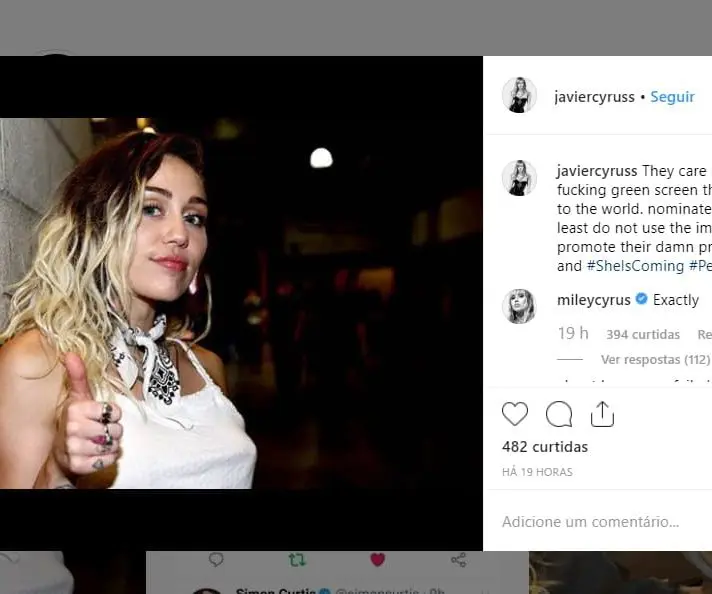712x594 pixels.
Task: Like the post with the heart icon
Action: click(515, 414)
